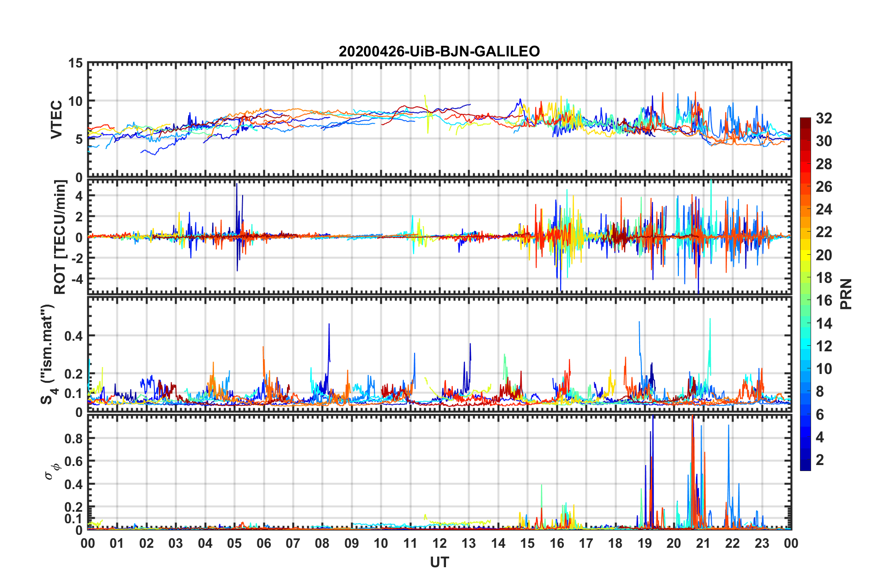
Task: Click the S4 plot panel
Action: (439, 355)
